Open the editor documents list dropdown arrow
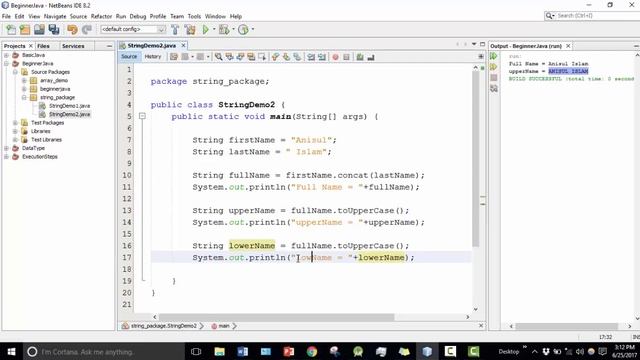 tap(474, 44)
